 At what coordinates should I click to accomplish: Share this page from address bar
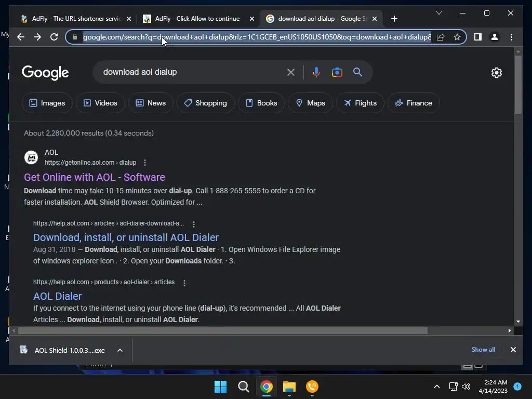click(x=441, y=37)
